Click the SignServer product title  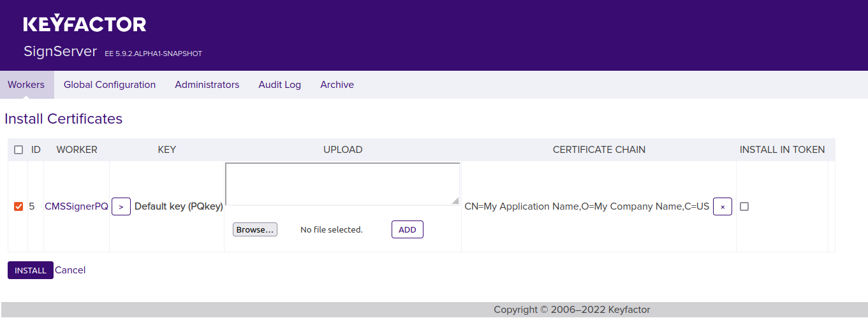tap(60, 52)
